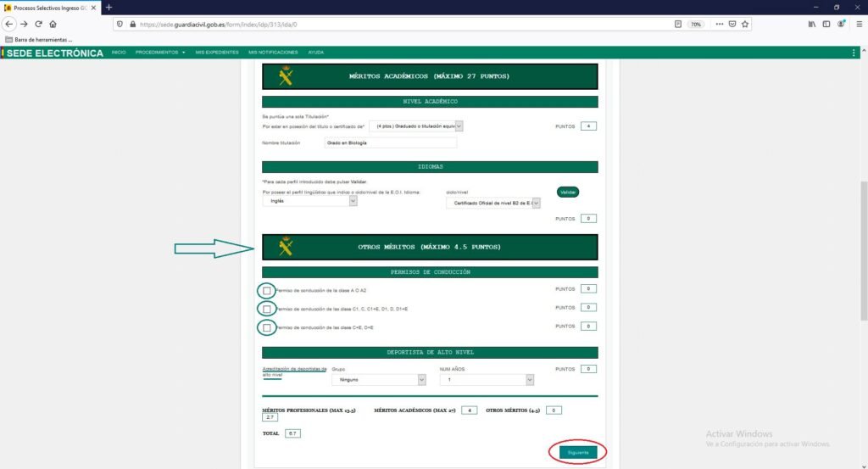
Task: Toggle reader view in address bar
Action: pos(678,25)
